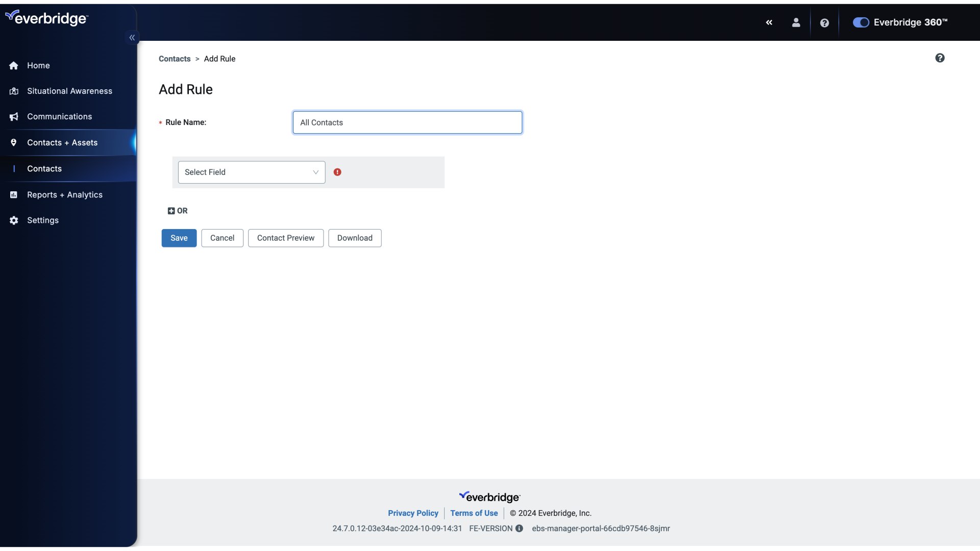The height and width of the screenshot is (551, 980).
Task: Click the Terms of Use link
Action: pos(473,513)
